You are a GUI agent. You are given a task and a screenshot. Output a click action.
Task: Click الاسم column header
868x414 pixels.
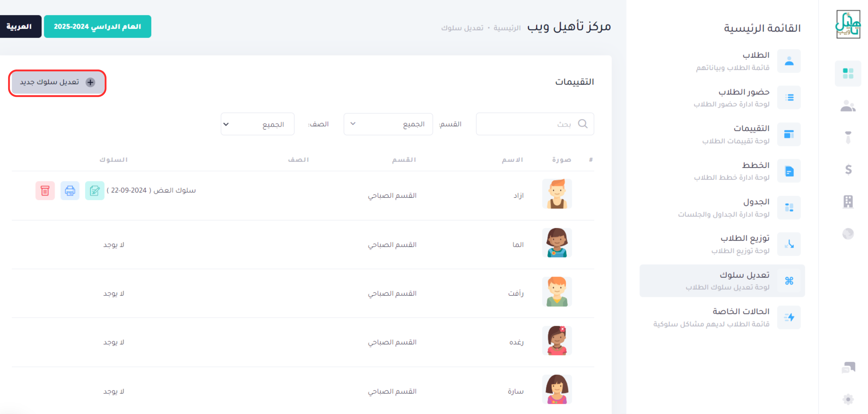[512, 159]
